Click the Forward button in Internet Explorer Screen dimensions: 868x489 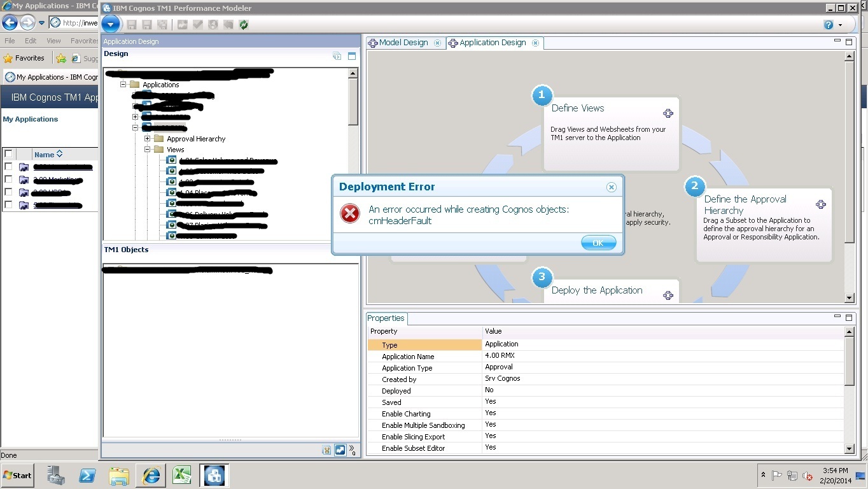(27, 23)
